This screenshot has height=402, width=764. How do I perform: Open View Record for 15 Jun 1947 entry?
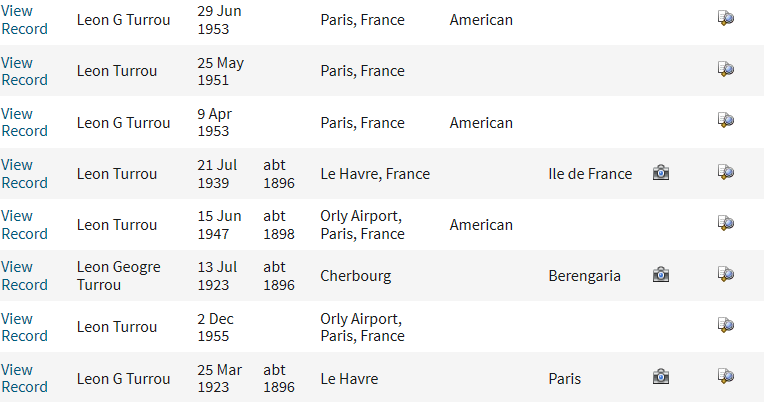click(24, 225)
